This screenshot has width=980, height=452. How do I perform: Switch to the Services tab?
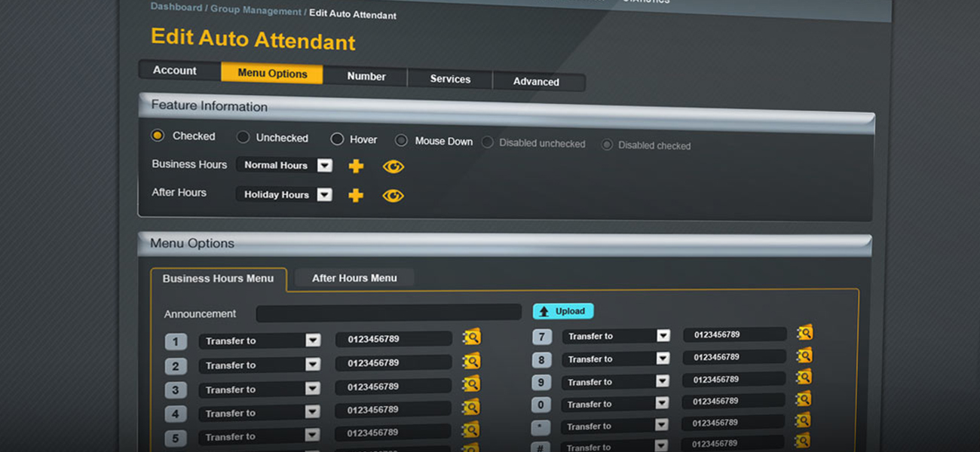[x=450, y=79]
